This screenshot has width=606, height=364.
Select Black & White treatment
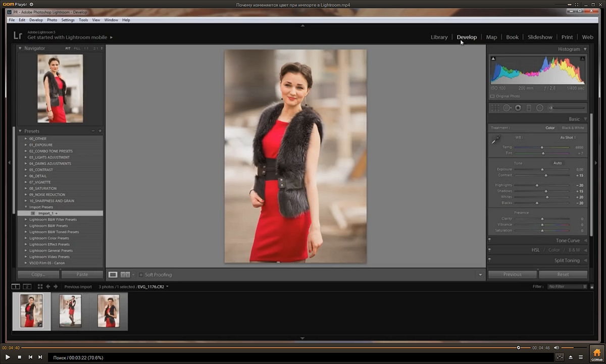pos(573,128)
